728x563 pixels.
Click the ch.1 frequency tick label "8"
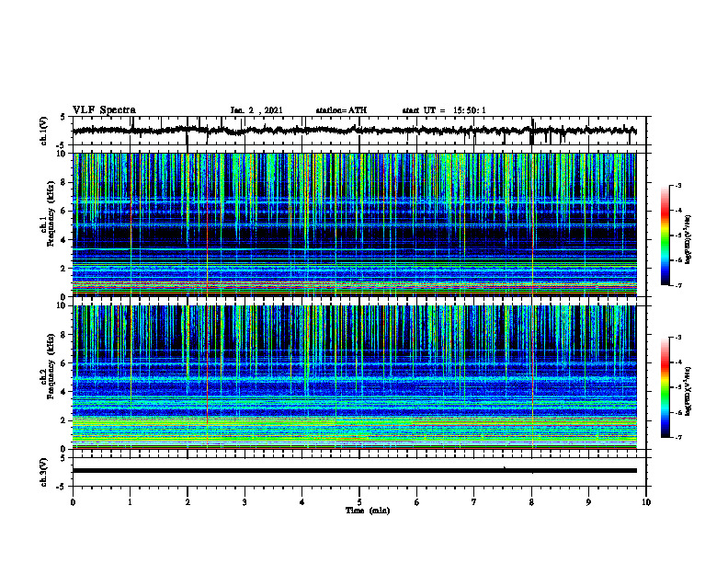64,182
